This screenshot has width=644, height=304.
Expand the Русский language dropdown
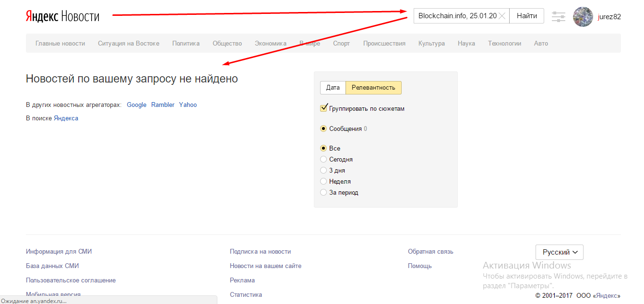[559, 252]
